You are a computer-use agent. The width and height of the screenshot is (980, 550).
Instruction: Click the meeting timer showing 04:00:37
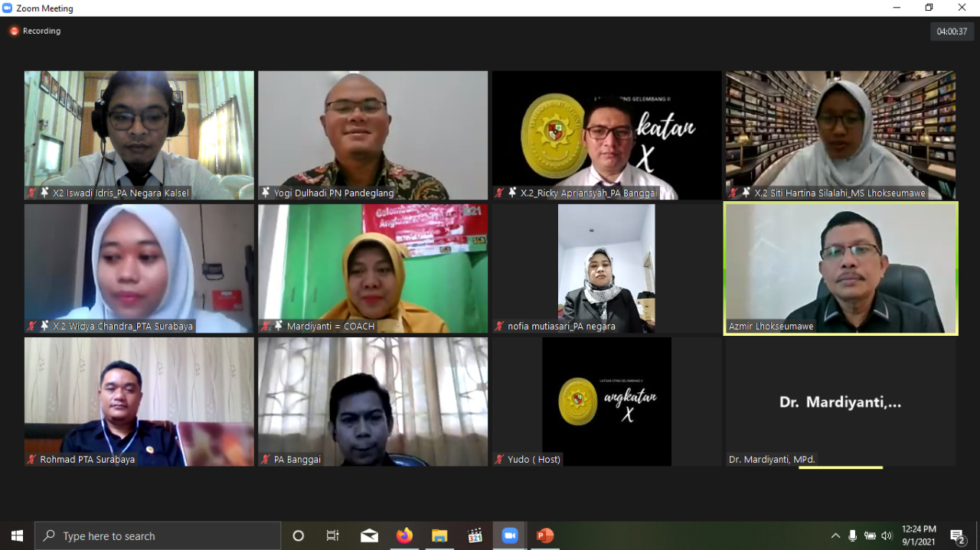(952, 31)
